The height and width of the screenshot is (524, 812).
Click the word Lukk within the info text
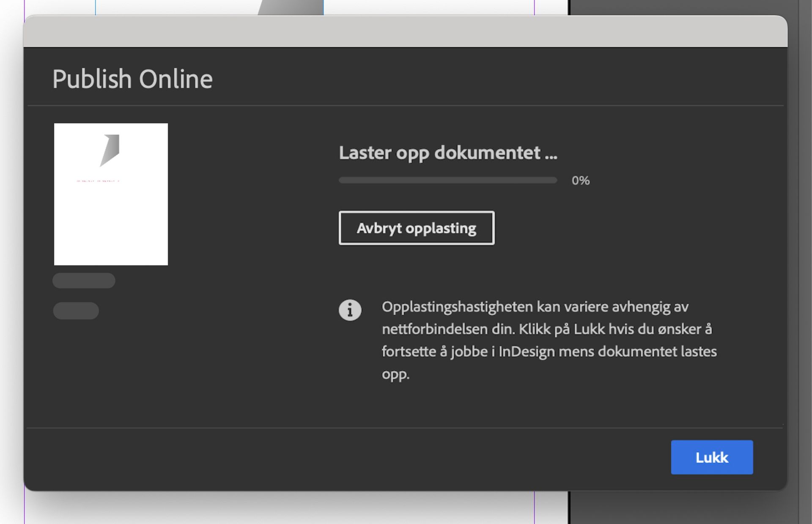tap(590, 329)
